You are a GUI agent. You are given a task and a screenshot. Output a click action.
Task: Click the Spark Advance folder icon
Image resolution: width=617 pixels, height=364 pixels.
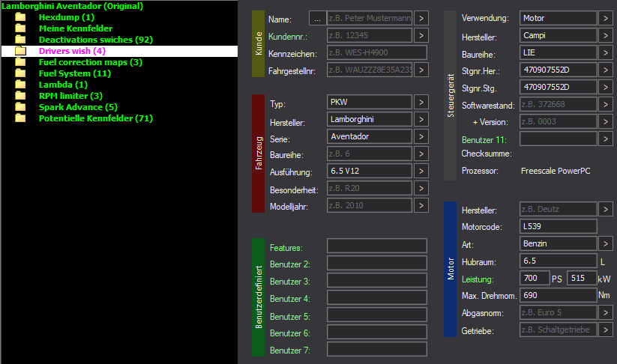coord(20,107)
